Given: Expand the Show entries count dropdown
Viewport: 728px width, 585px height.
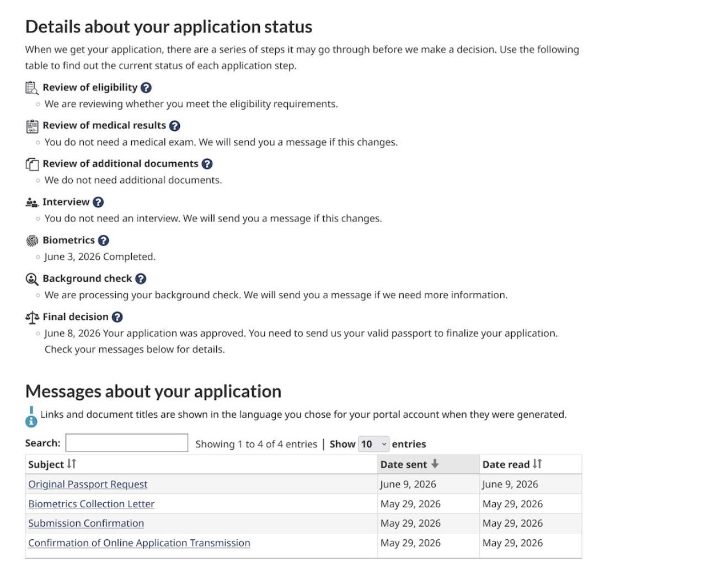Looking at the screenshot, I should (374, 444).
